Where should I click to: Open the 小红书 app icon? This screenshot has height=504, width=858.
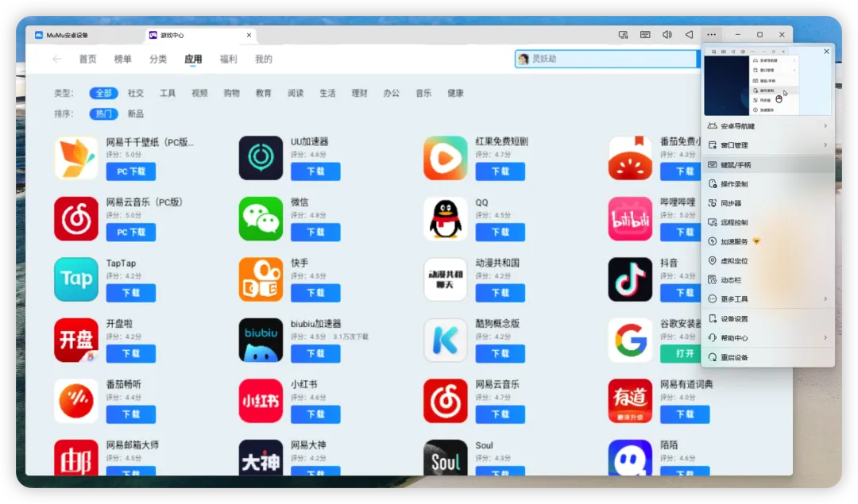(261, 401)
